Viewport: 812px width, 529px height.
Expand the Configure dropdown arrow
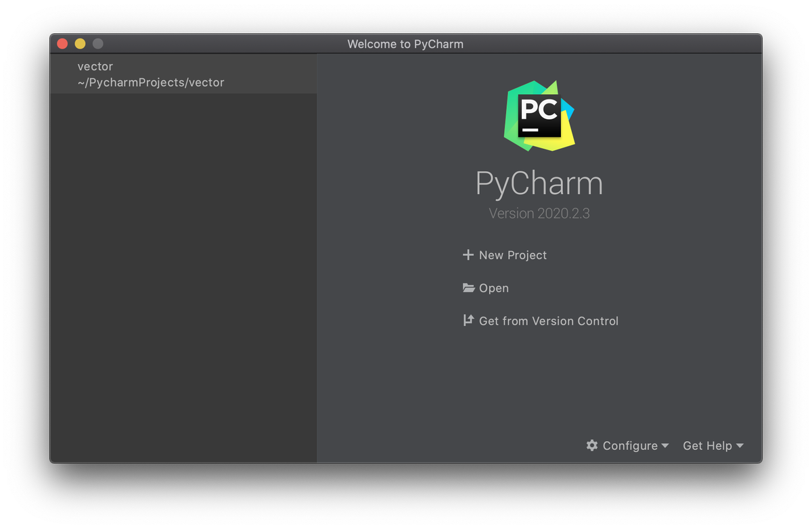pos(665,446)
